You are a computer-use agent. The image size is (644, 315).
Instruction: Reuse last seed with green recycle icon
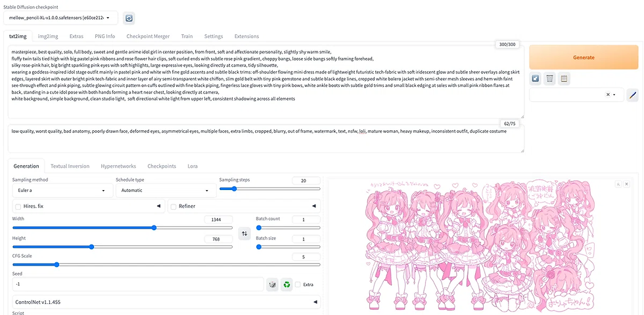287,284
